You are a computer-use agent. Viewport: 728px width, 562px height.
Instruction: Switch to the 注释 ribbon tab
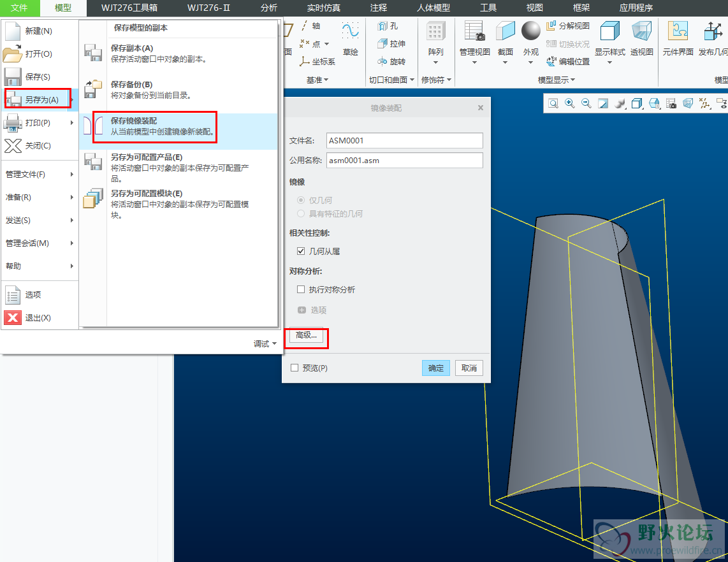click(379, 8)
